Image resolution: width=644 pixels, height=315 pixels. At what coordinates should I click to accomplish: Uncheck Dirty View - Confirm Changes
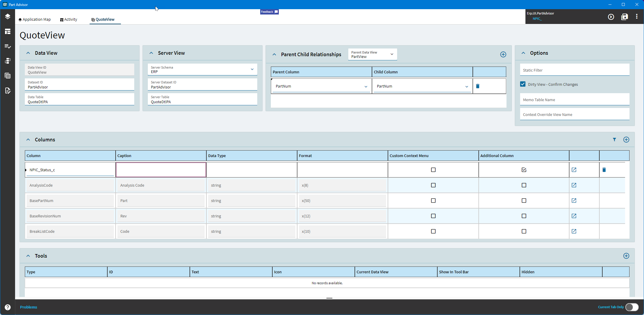pyautogui.click(x=523, y=84)
